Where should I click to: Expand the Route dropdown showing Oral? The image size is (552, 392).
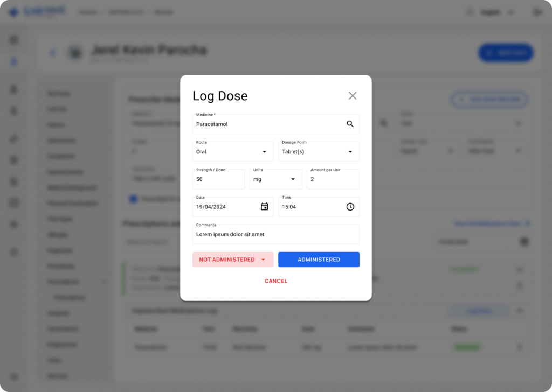pyautogui.click(x=264, y=152)
